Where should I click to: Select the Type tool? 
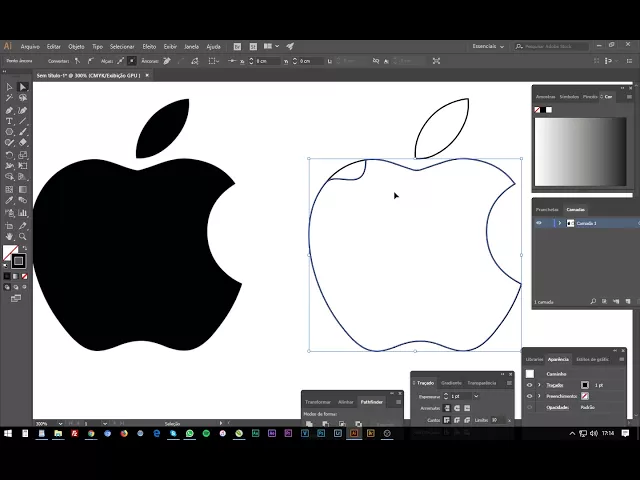[x=9, y=121]
